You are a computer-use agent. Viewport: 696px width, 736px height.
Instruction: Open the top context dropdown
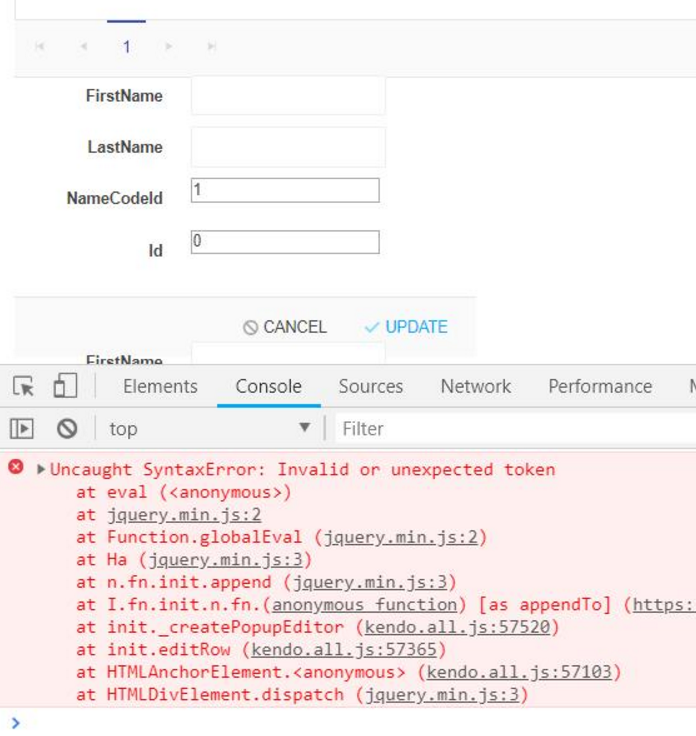(x=209, y=429)
